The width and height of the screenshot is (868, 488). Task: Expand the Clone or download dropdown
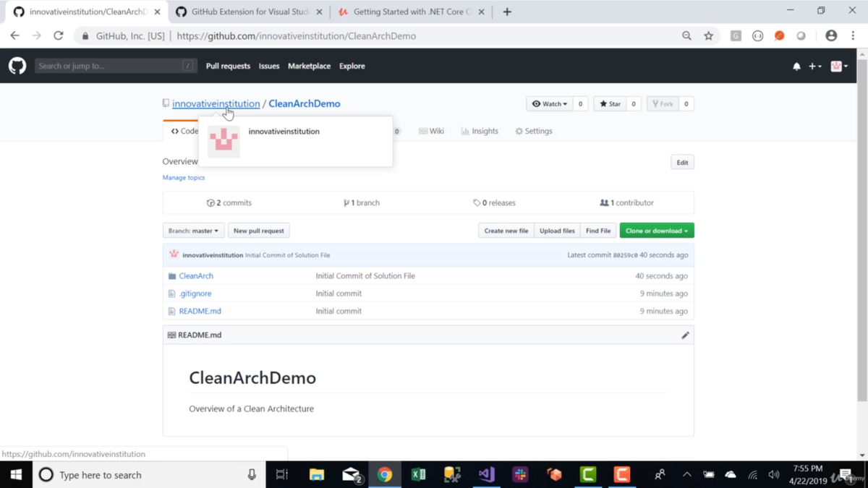click(657, 231)
